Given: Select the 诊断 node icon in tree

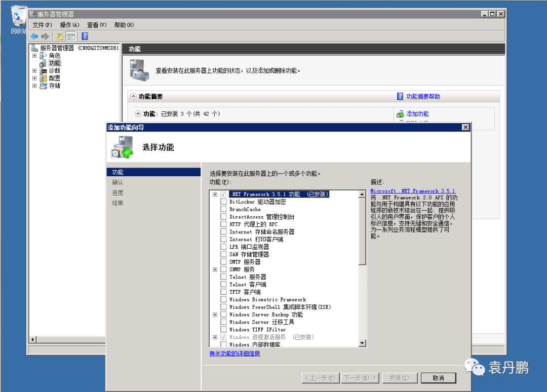Looking at the screenshot, I should click(43, 70).
